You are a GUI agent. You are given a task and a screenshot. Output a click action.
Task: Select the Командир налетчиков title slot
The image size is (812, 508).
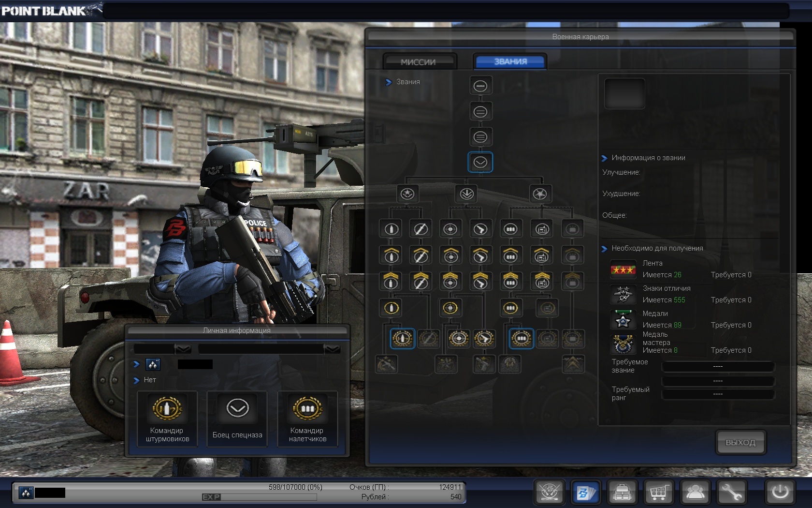click(307, 419)
